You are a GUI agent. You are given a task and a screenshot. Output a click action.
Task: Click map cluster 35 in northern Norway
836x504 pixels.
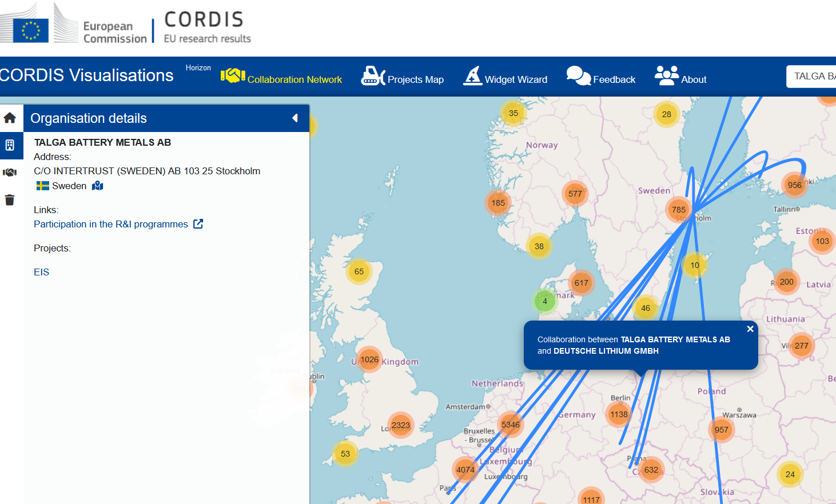(x=513, y=113)
